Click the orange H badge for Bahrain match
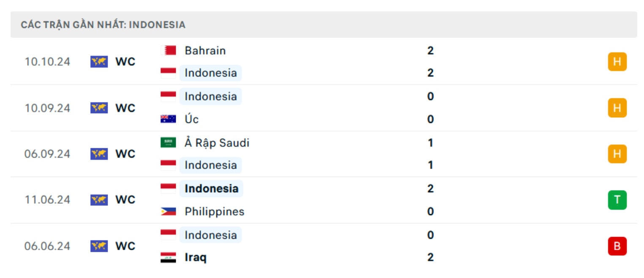 coord(617,62)
